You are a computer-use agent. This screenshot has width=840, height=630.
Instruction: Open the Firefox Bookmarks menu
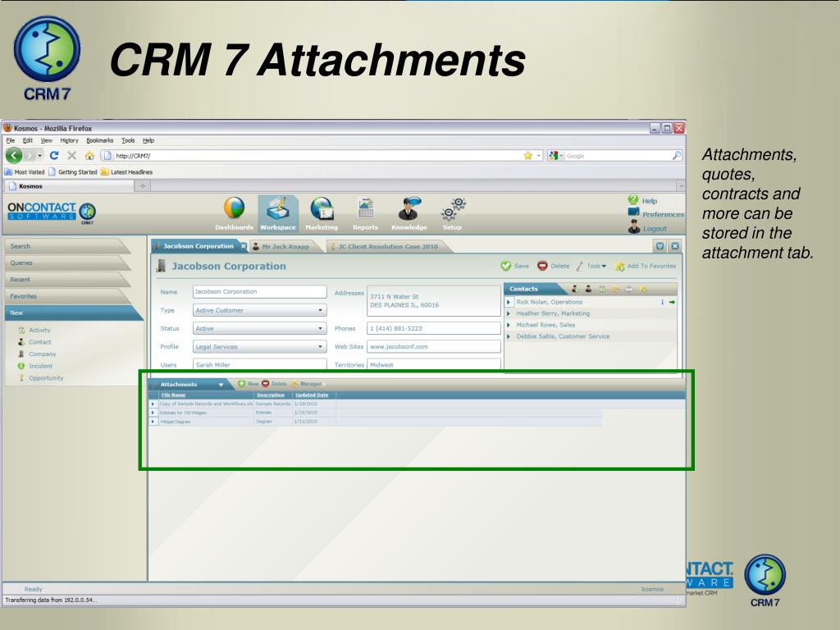pyautogui.click(x=99, y=140)
